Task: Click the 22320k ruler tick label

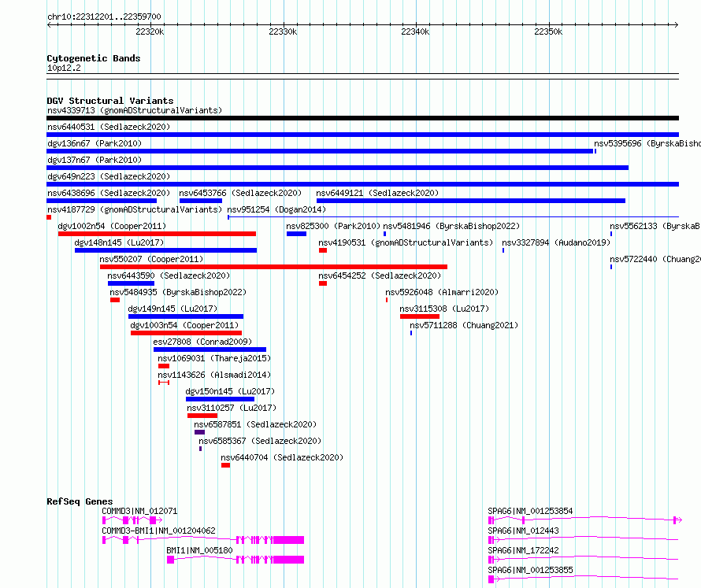Action: [x=150, y=31]
